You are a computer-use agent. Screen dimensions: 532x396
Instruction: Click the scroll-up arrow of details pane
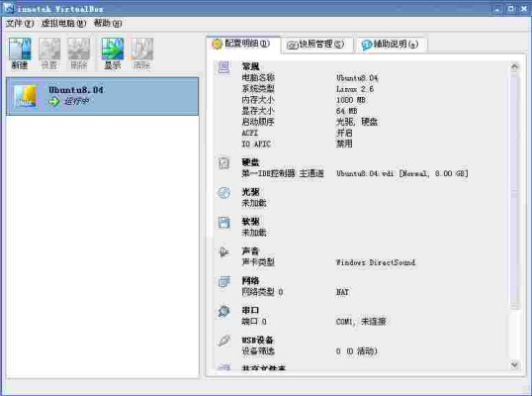click(514, 67)
